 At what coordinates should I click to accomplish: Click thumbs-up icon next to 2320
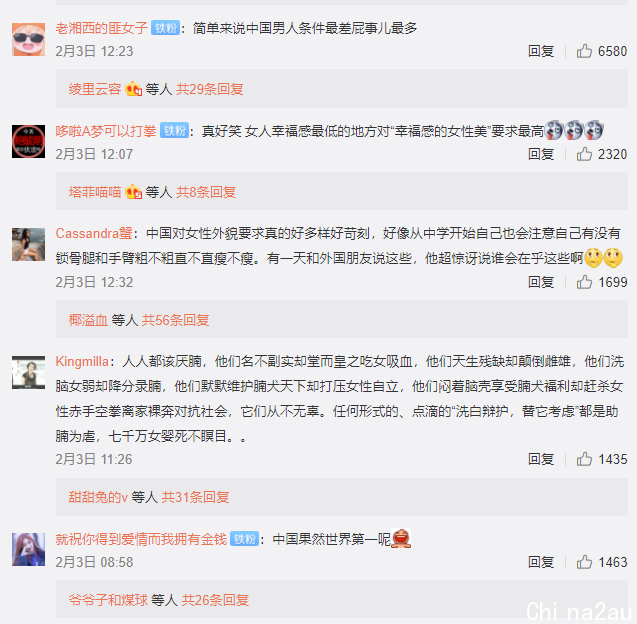pos(584,154)
